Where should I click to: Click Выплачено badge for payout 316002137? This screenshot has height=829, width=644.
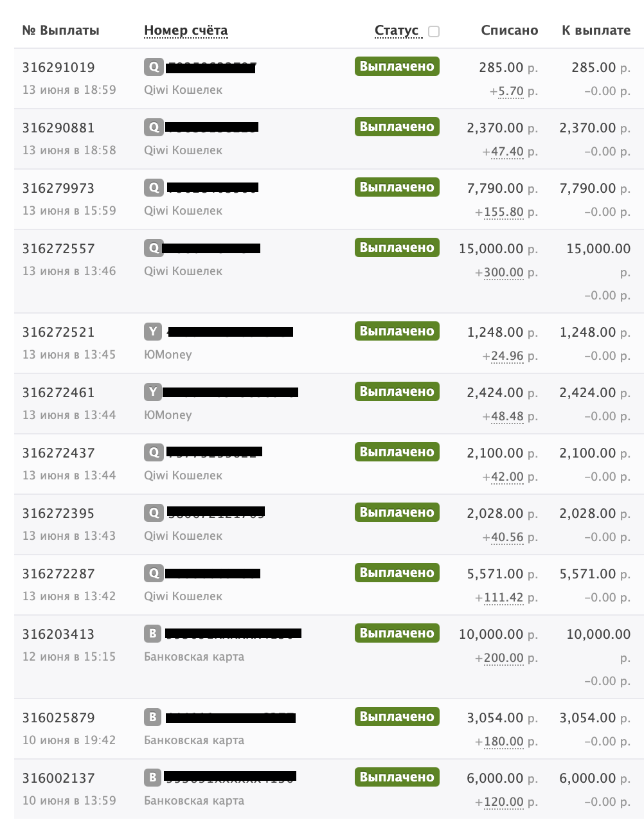click(397, 777)
